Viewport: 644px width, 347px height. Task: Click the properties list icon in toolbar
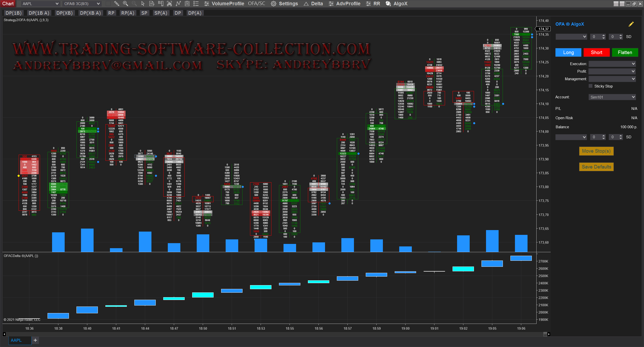tap(196, 4)
